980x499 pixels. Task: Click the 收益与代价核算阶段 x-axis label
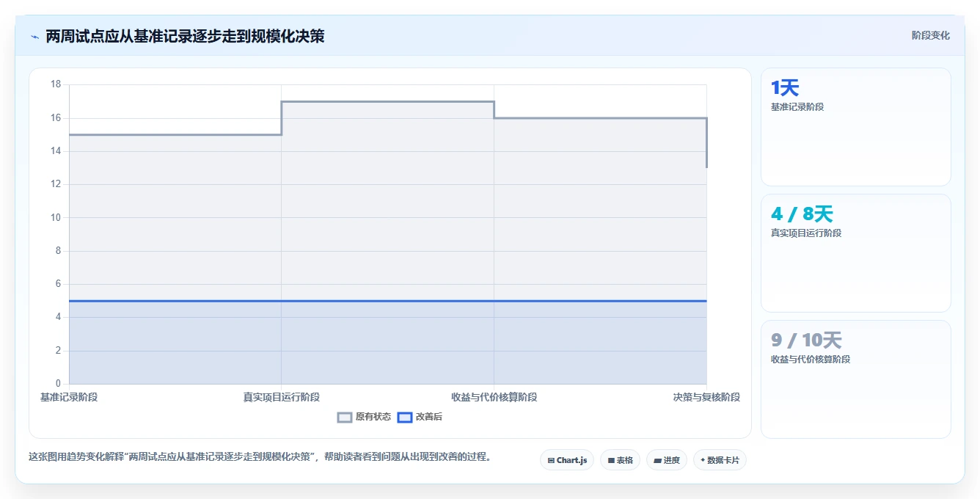coord(494,397)
